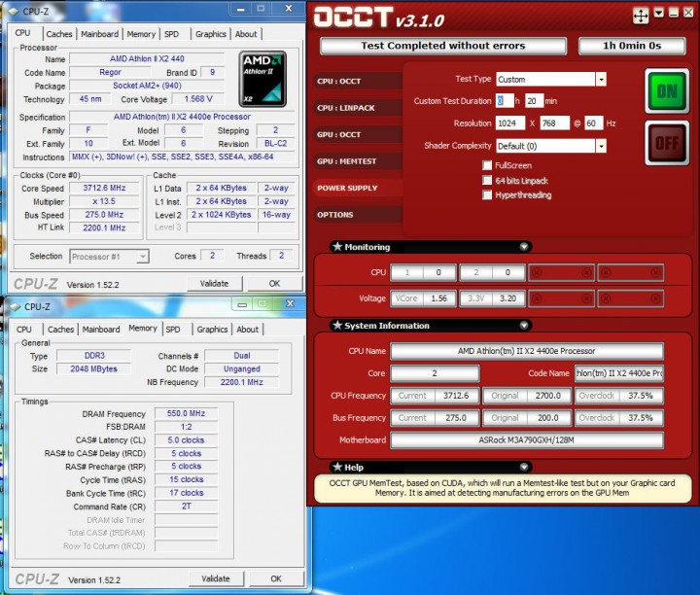Click the Help star icon
Viewport: 700px width, 595px height.
pos(337,467)
